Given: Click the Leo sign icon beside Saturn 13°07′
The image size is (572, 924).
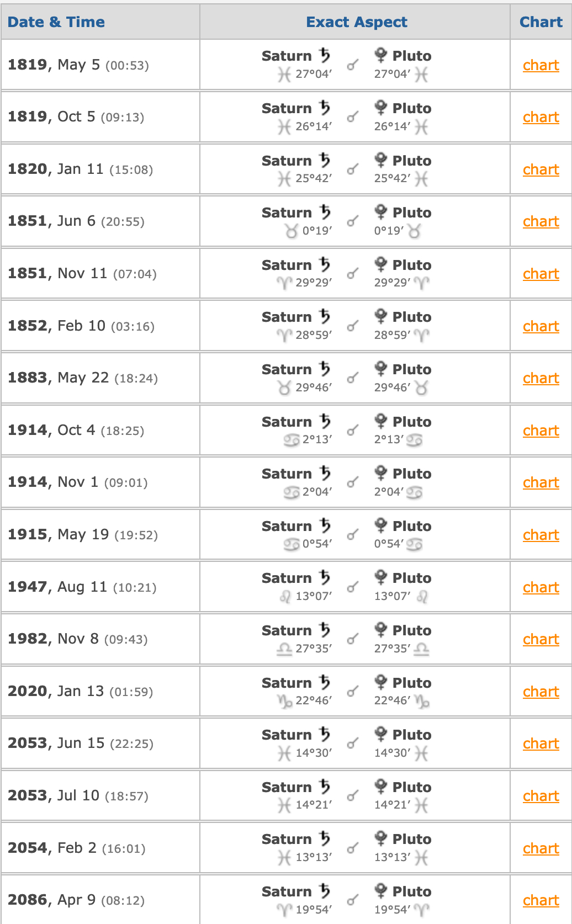Looking at the screenshot, I should click(285, 597).
